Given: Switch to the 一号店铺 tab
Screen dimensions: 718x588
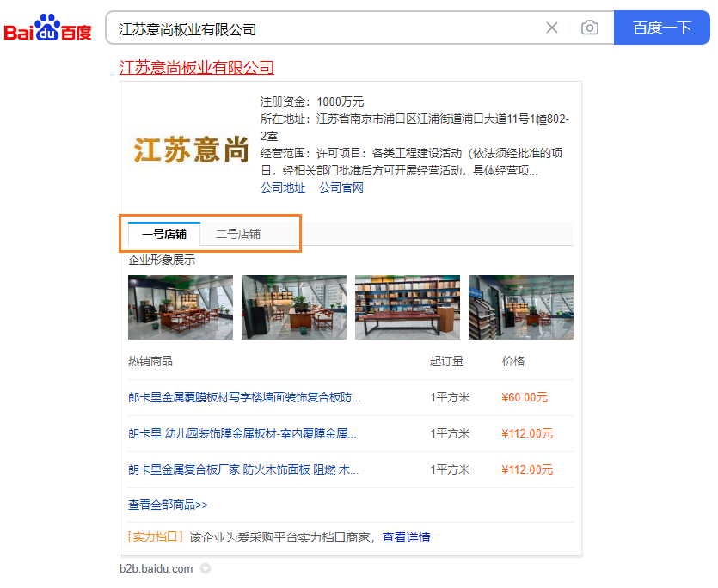Looking at the screenshot, I should click(164, 234).
